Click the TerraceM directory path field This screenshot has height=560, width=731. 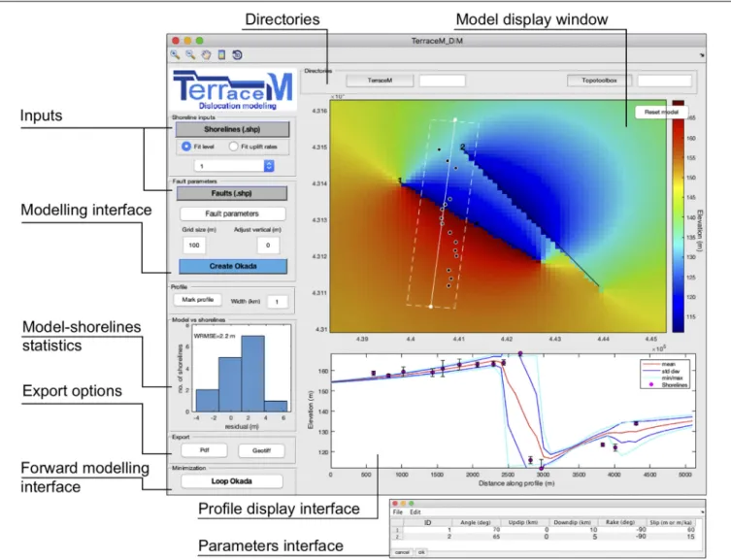(443, 81)
